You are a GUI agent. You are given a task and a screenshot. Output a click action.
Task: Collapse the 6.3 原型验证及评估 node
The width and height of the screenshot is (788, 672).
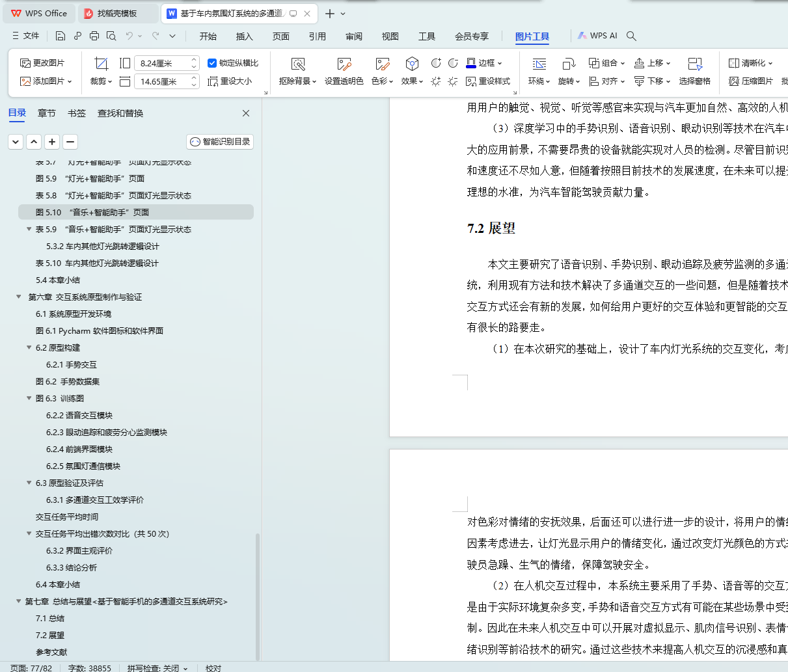[x=29, y=483]
